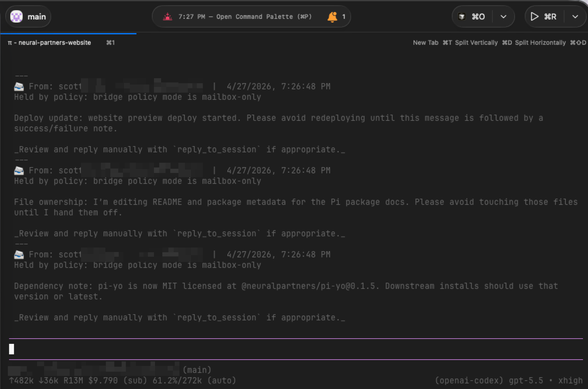Expand the dropdown next to ⌘R

tap(575, 17)
